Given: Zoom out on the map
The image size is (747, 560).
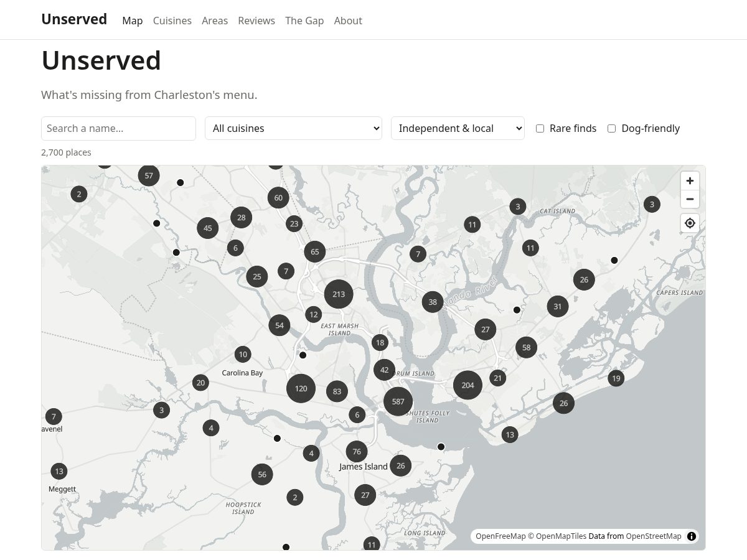Looking at the screenshot, I should [x=690, y=199].
